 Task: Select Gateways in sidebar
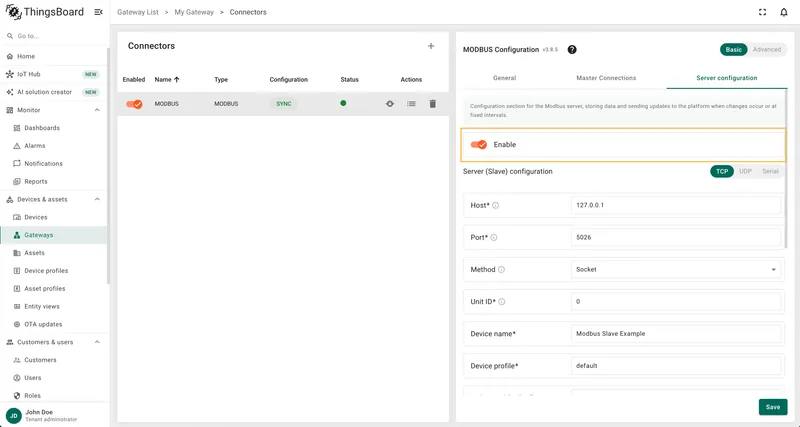54,235
